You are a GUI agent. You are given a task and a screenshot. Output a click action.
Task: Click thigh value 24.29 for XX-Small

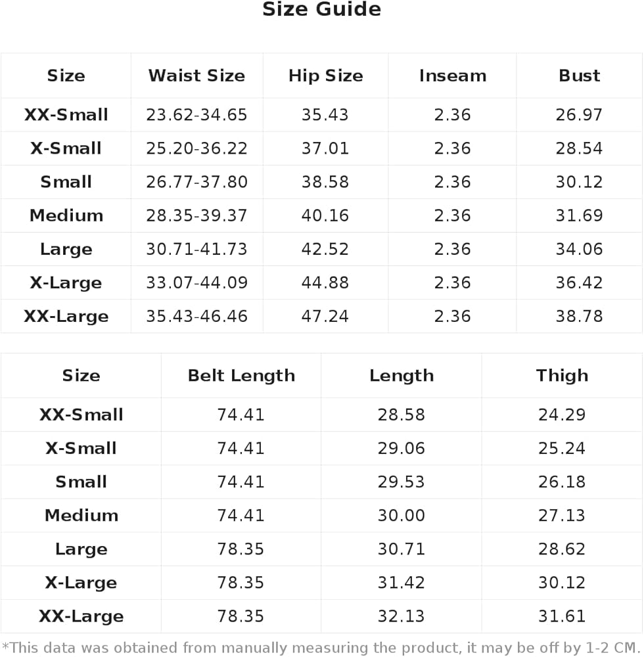click(561, 415)
